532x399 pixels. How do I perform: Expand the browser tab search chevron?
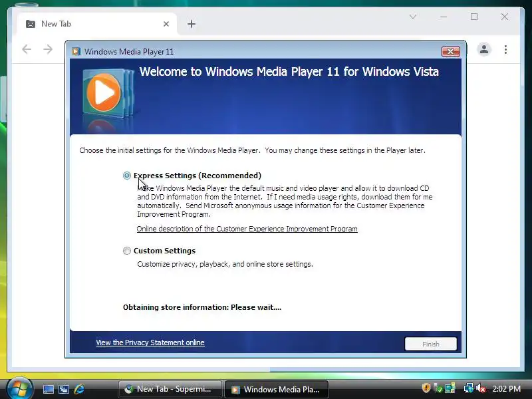coord(413,17)
